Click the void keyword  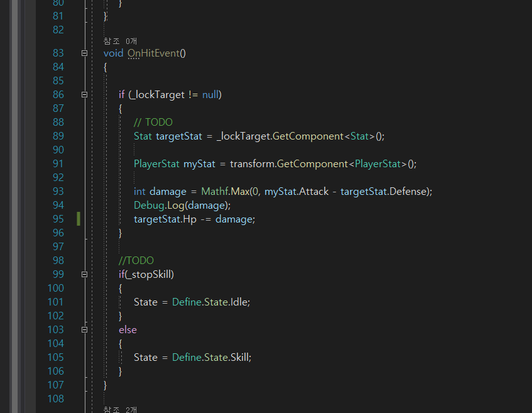(x=113, y=53)
